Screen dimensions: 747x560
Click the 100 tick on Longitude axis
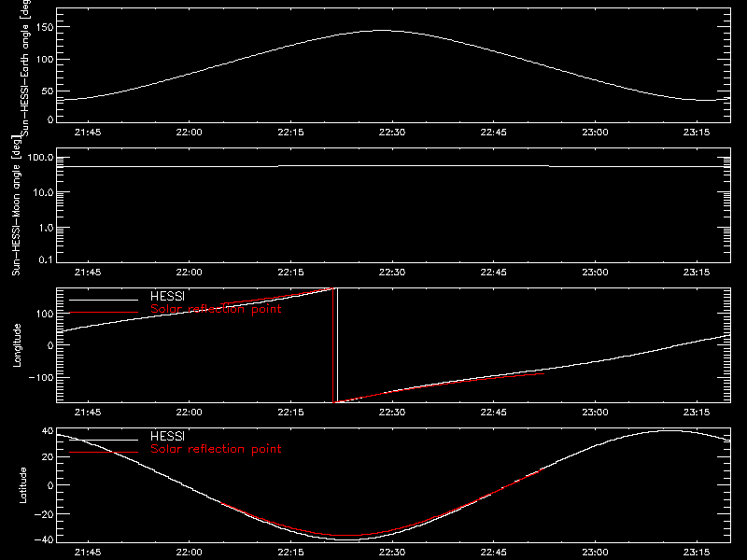tap(44, 314)
